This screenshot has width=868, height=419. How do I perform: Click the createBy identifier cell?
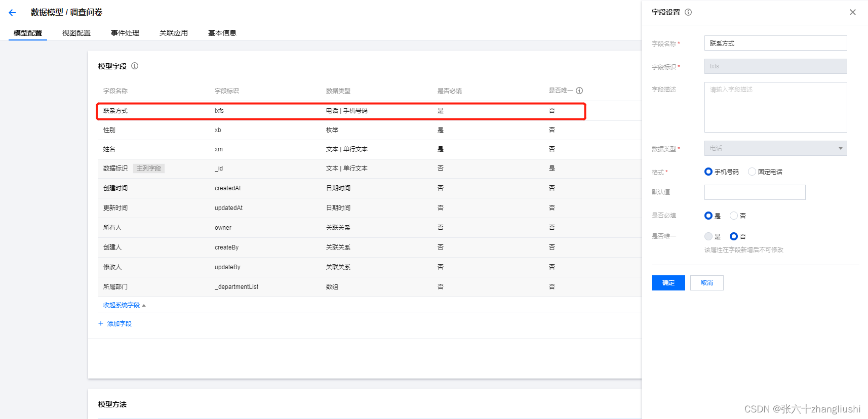[x=227, y=247]
